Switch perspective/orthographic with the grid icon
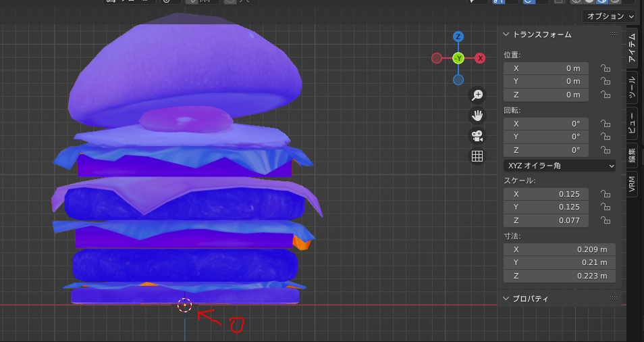This screenshot has width=644, height=342. click(x=477, y=156)
